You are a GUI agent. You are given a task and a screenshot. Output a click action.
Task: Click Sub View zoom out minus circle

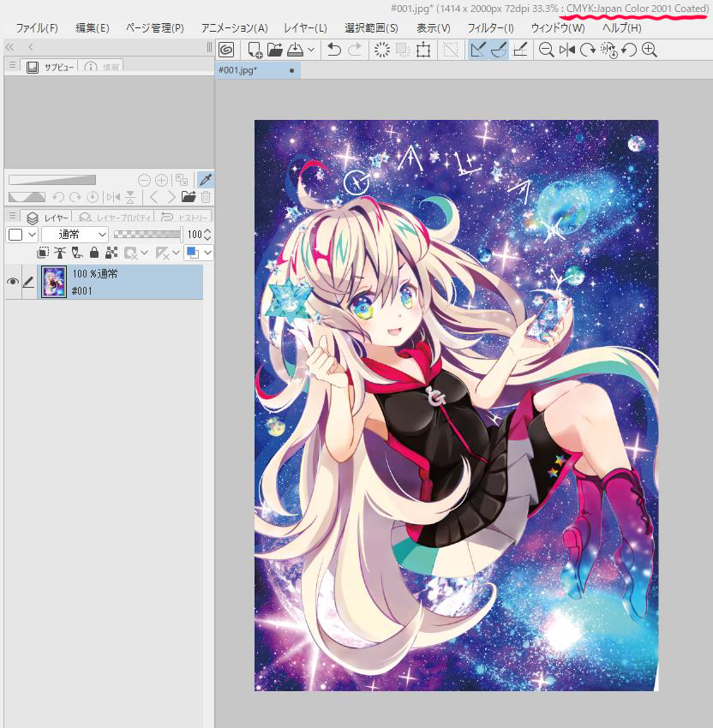click(x=145, y=180)
